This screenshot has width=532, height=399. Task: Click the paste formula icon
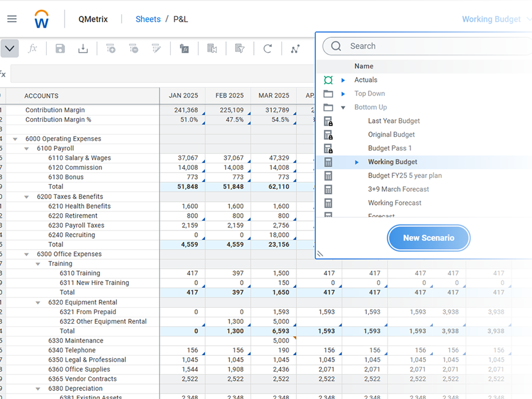click(x=184, y=49)
